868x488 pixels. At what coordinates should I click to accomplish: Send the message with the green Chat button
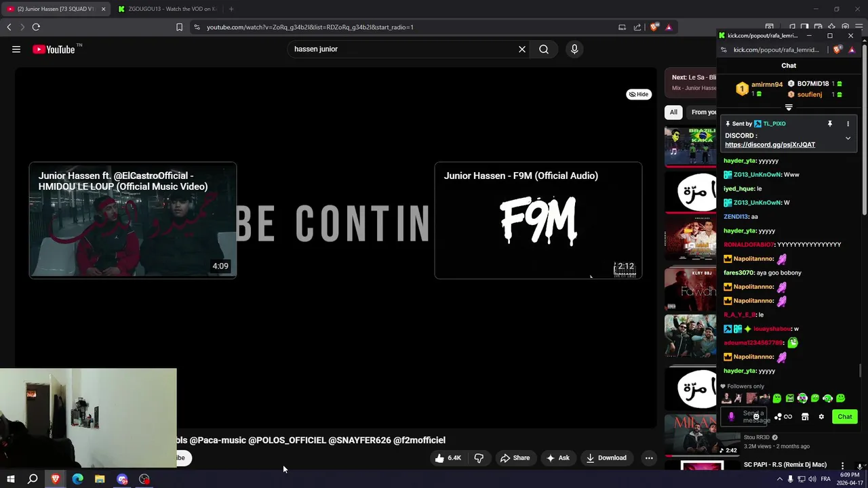(844, 417)
